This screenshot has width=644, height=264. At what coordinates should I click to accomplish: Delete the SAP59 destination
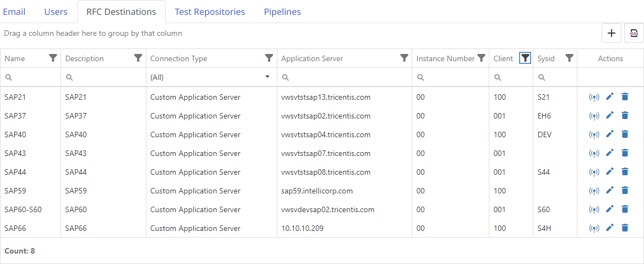(x=625, y=190)
